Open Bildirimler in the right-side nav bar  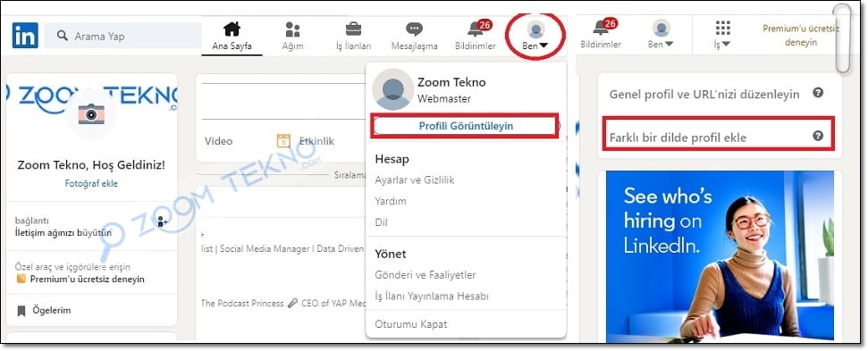601,35
